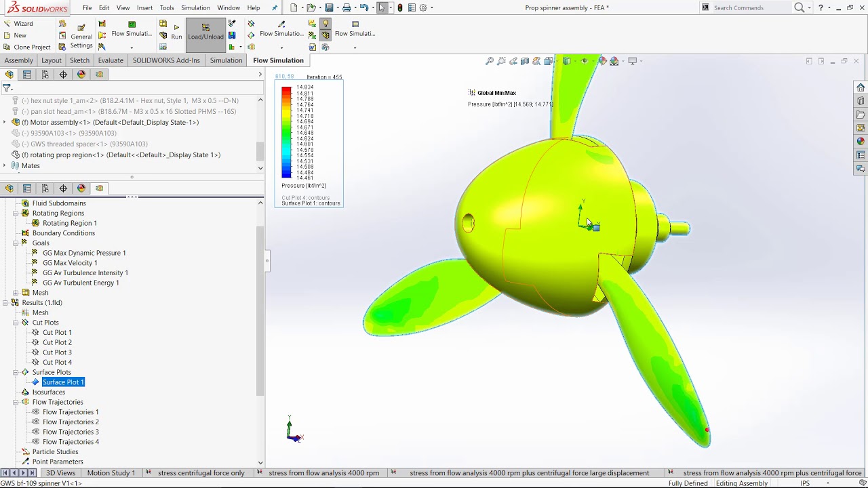Open the Insert menu
This screenshot has height=488, width=868.
tap(144, 7)
